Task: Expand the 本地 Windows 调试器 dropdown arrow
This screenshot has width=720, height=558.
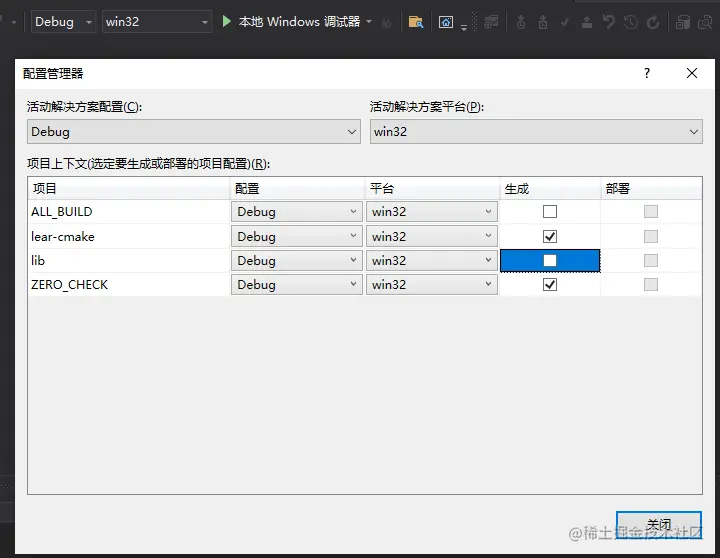Action: pyautogui.click(x=369, y=22)
